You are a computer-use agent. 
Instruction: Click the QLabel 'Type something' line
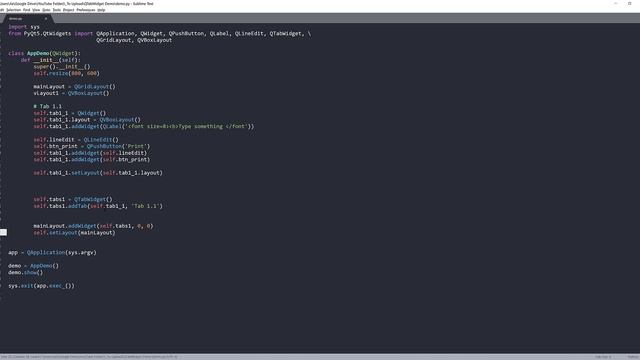coord(144,126)
